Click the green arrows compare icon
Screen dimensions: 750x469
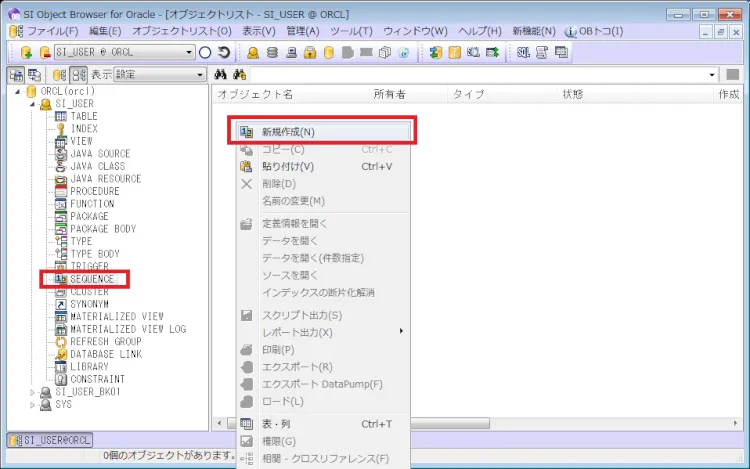(x=435, y=52)
